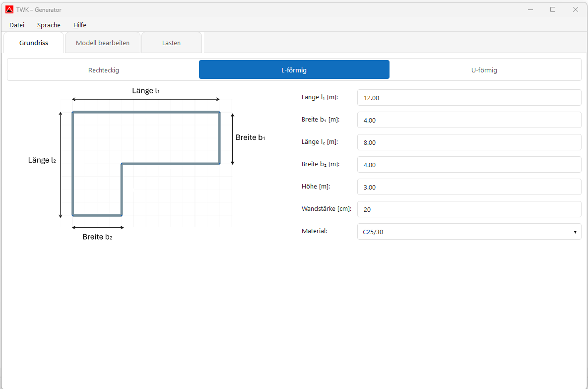The height and width of the screenshot is (389, 588).
Task: Maximize the TWK Generator window
Action: click(552, 9)
